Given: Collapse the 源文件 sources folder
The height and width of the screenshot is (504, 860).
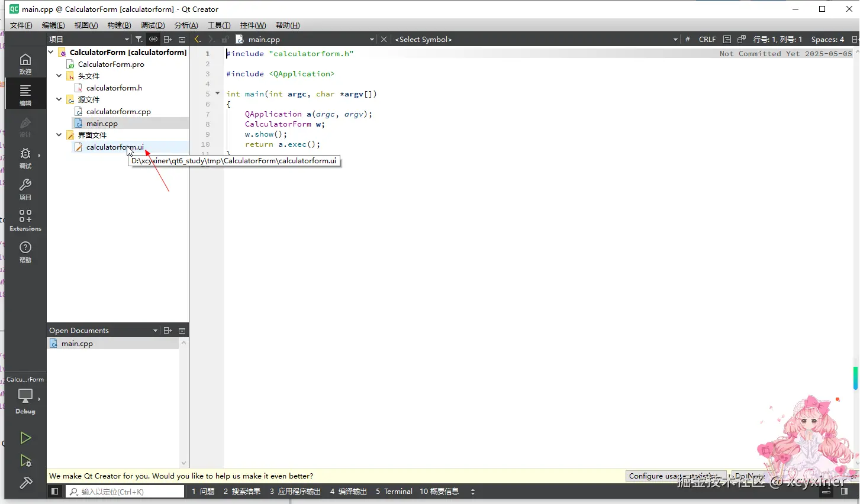Looking at the screenshot, I should [x=59, y=99].
